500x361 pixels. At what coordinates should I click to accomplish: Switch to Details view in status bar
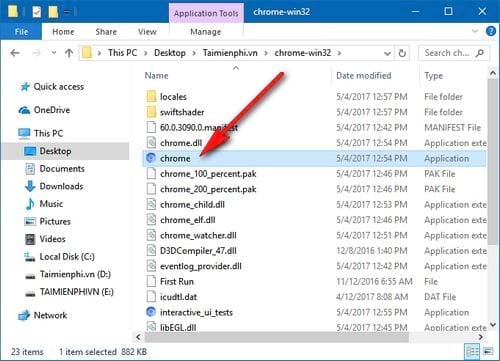click(472, 351)
